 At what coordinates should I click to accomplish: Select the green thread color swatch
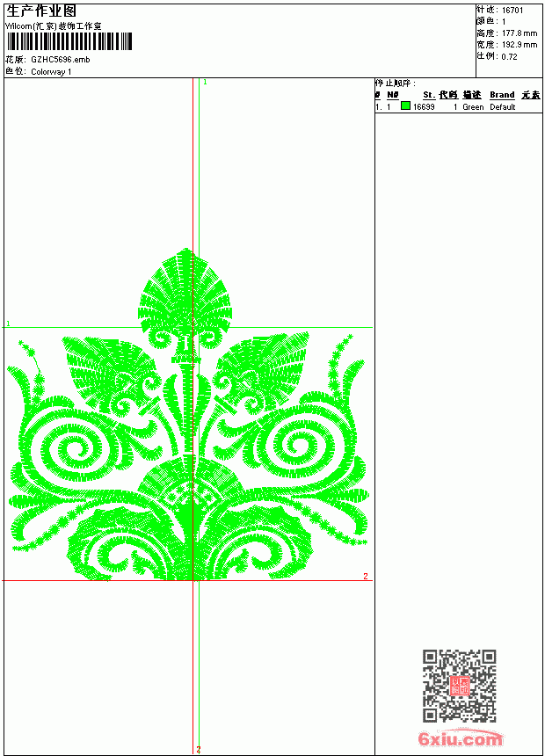click(x=405, y=106)
